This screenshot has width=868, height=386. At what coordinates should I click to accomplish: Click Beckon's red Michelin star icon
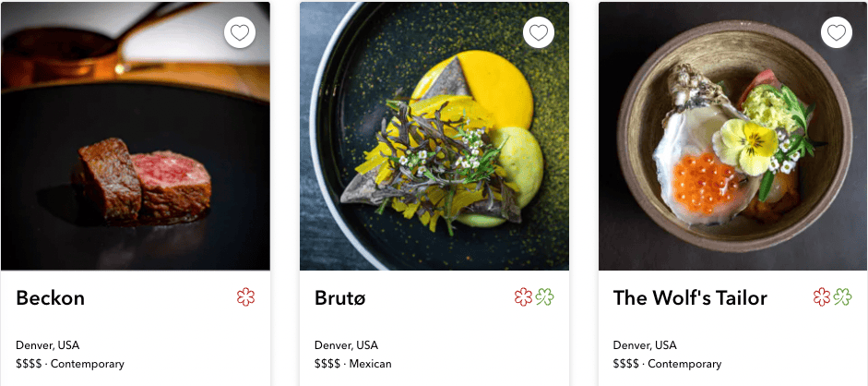tap(245, 297)
